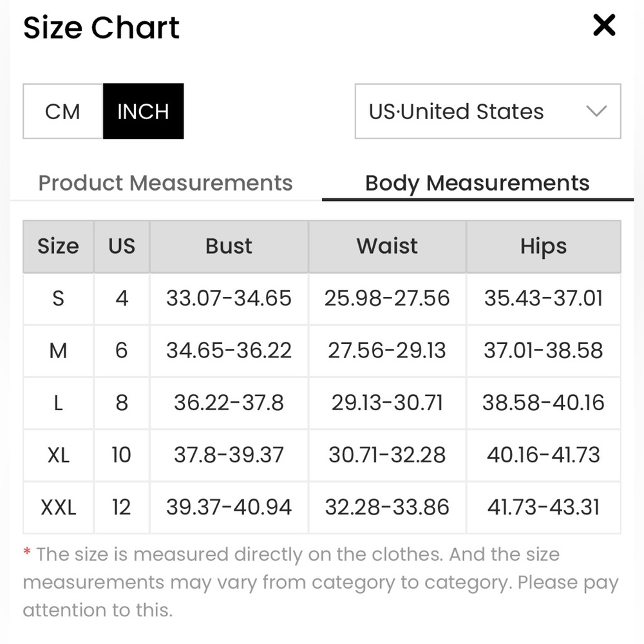Click the hips value 41.73-43.31
The height and width of the screenshot is (644, 644).
(544, 507)
